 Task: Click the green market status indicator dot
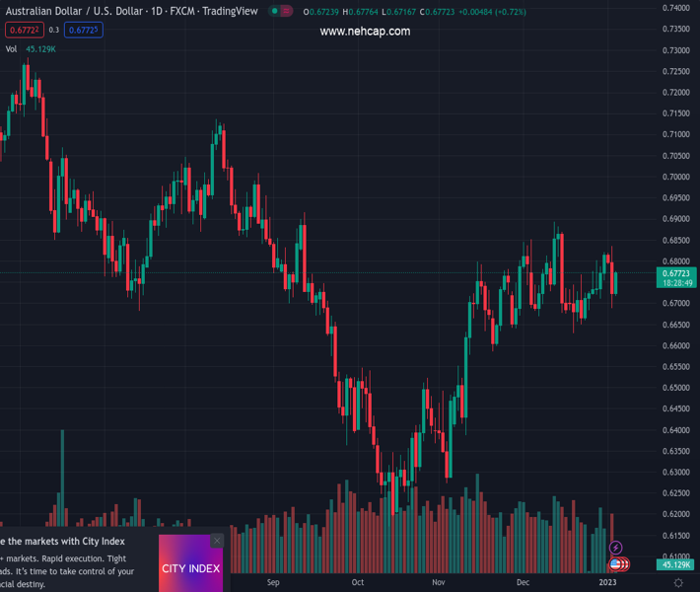pyautogui.click(x=274, y=12)
